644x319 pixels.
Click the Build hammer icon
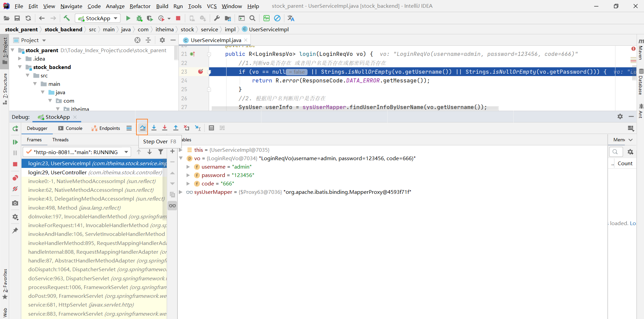pos(67,18)
